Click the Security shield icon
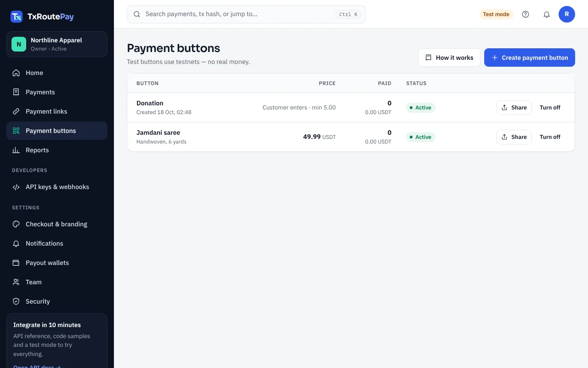The width and height of the screenshot is (588, 368). [16, 301]
